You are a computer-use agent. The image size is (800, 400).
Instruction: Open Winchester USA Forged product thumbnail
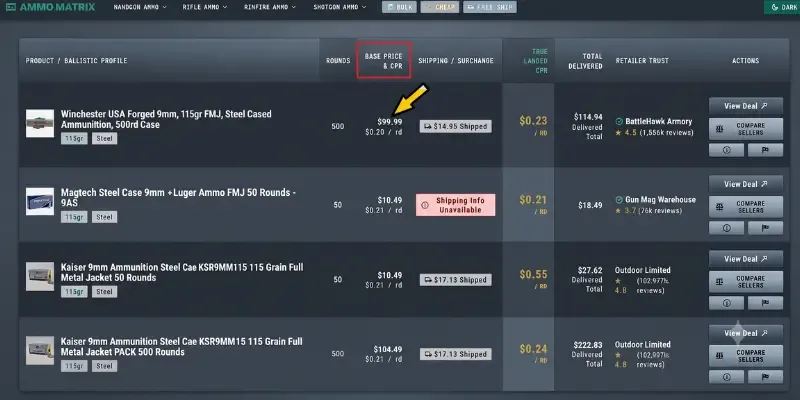[40, 123]
